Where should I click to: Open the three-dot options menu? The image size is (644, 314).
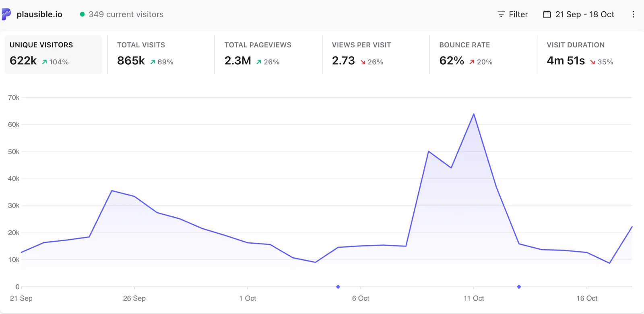click(633, 14)
